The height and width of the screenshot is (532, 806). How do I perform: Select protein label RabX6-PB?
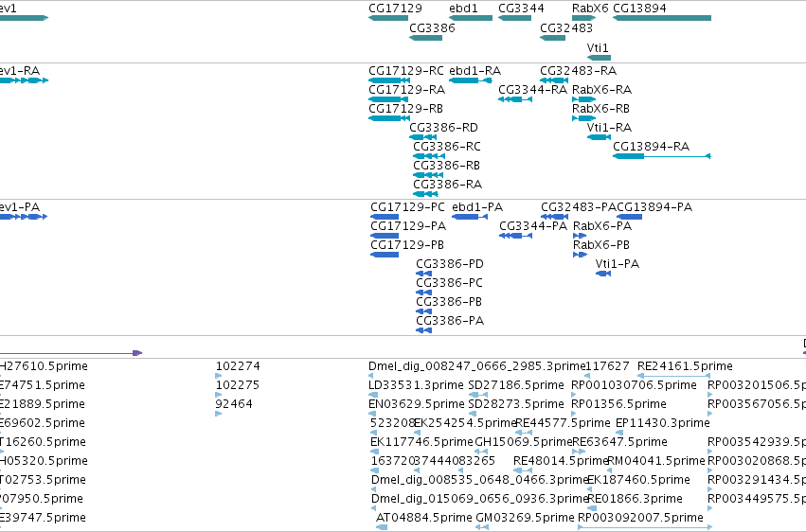[601, 245]
